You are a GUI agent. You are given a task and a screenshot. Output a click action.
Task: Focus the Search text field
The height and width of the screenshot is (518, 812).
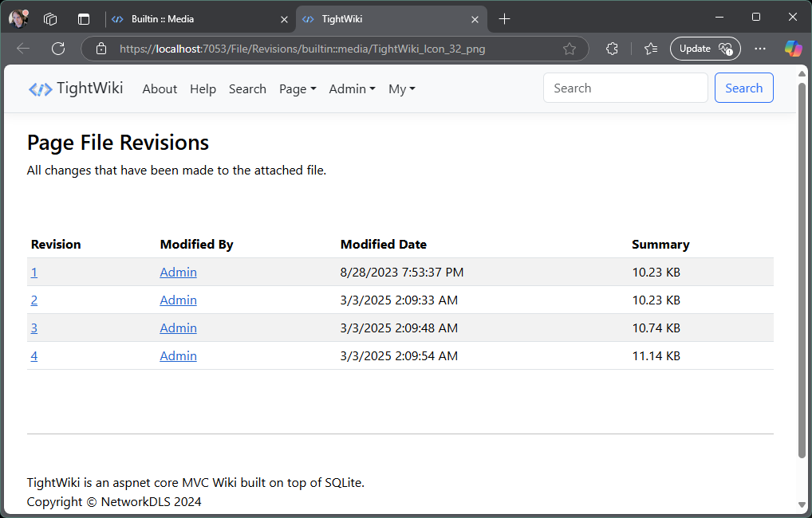pyautogui.click(x=625, y=88)
